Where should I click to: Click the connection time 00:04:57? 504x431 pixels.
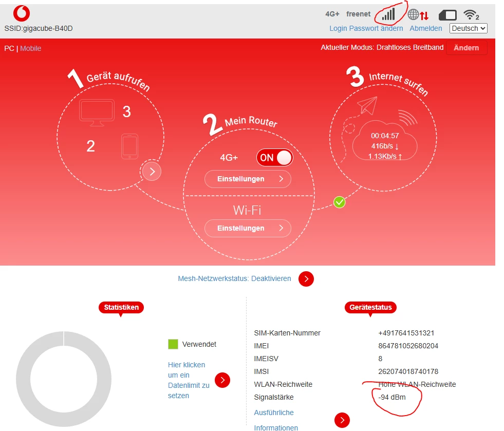(x=385, y=136)
